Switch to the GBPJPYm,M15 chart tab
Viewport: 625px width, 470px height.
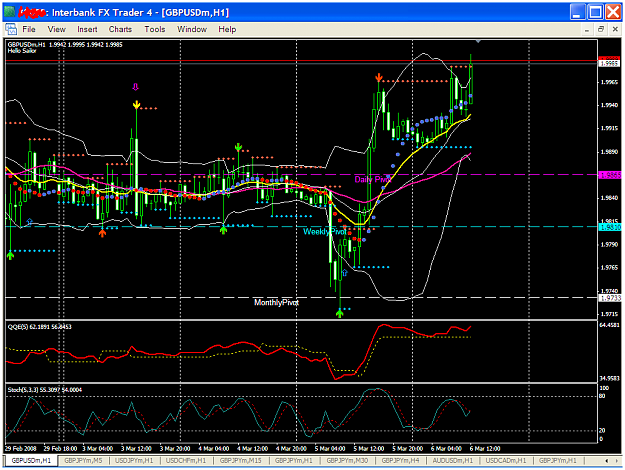(240, 460)
